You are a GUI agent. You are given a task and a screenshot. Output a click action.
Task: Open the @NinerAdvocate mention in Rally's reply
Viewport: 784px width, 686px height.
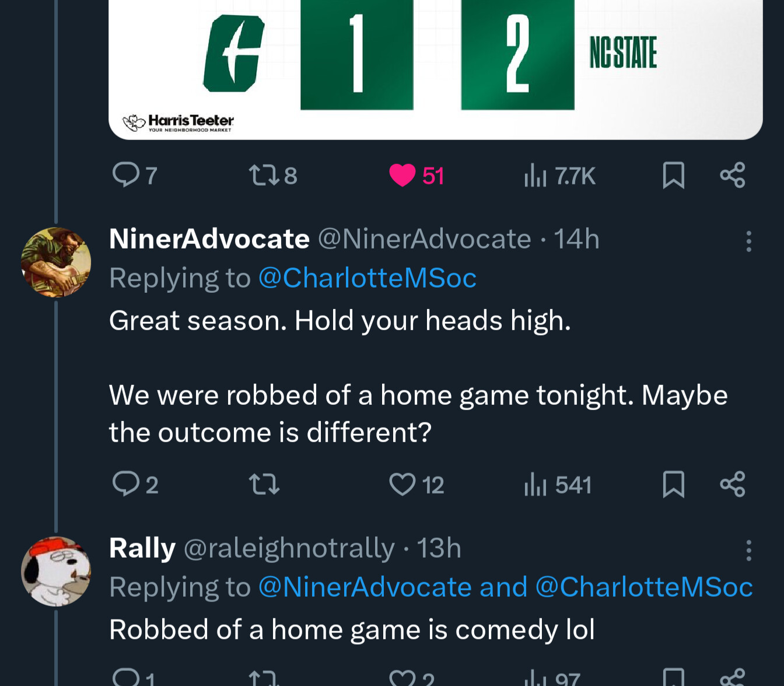tap(364, 587)
